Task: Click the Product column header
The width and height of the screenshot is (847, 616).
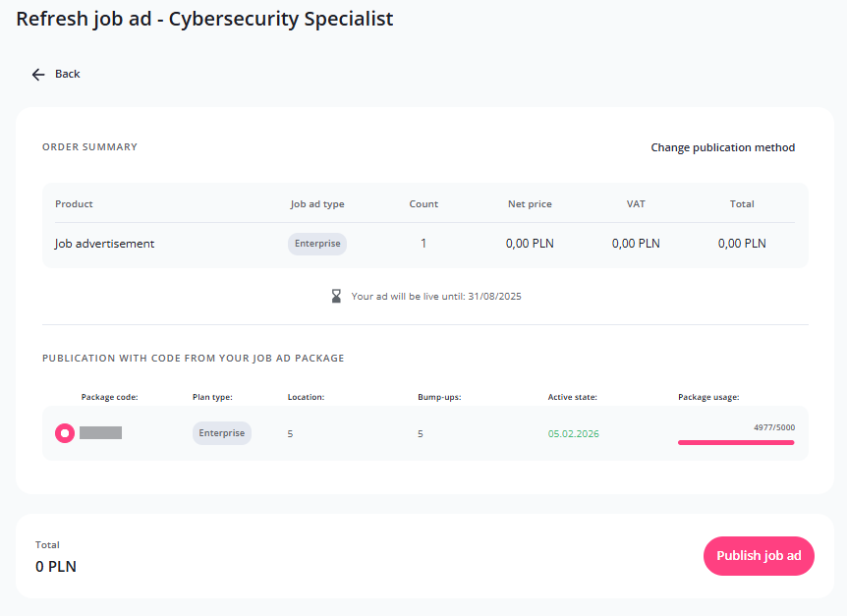Action: pos(74,204)
